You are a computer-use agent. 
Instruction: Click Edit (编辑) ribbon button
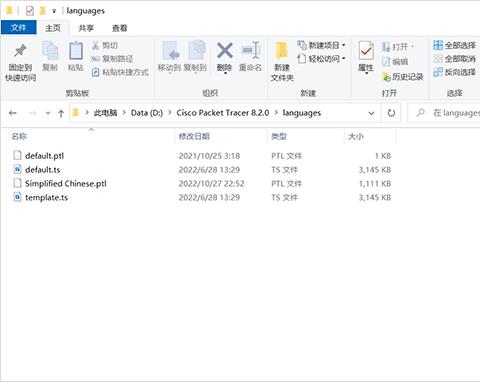(395, 62)
